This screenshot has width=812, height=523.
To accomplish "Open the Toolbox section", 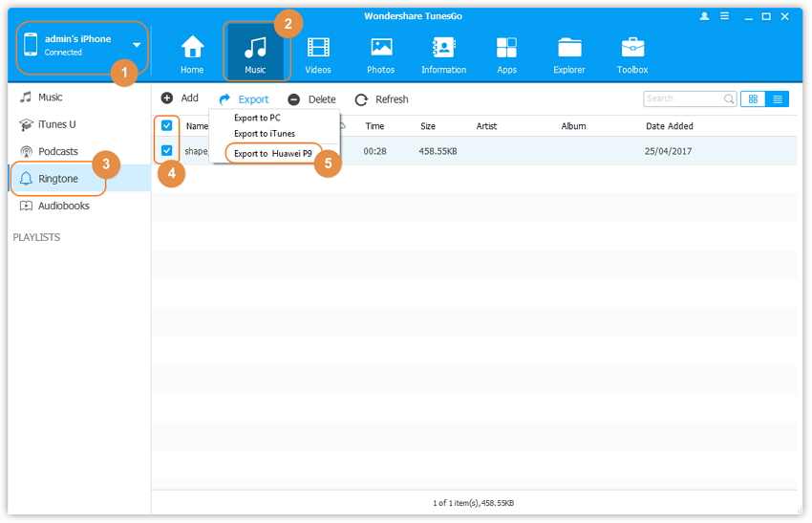I will 632,53.
